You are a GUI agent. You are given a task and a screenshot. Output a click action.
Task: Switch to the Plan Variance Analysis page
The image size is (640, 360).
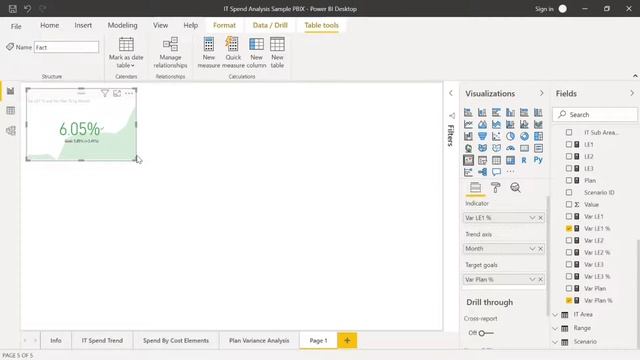pos(259,340)
